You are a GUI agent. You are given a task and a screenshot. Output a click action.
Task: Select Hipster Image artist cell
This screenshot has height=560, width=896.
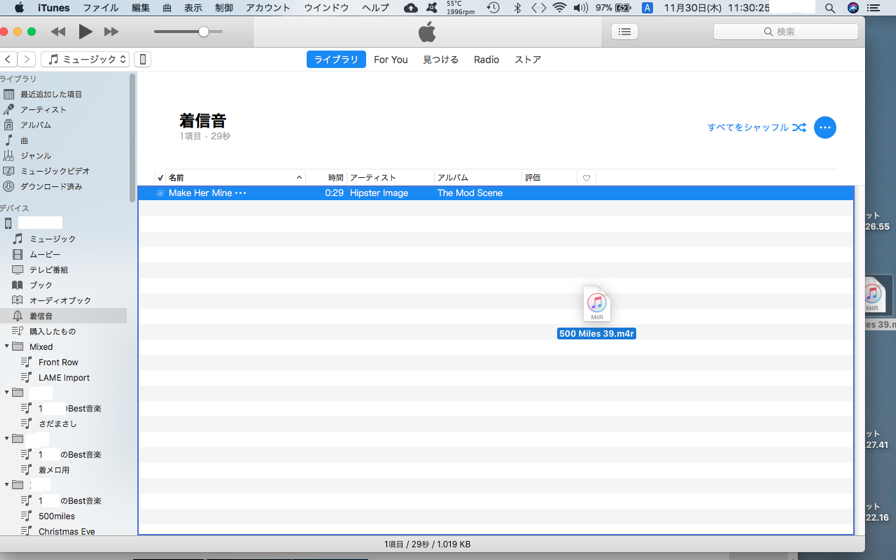click(x=379, y=193)
